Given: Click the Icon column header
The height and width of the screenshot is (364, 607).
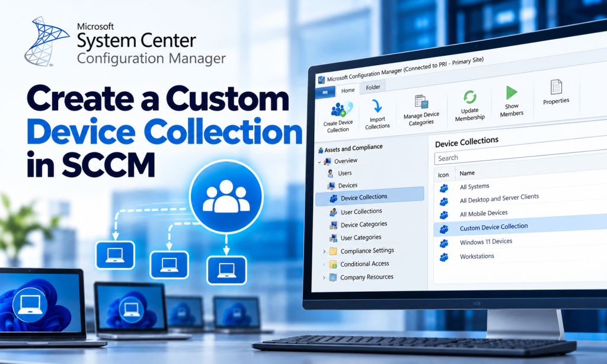Looking at the screenshot, I should pyautogui.click(x=443, y=175).
